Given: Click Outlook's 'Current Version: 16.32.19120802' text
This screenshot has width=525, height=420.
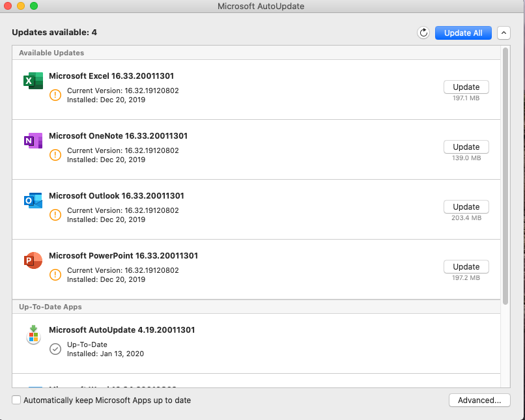Looking at the screenshot, I should (123, 210).
